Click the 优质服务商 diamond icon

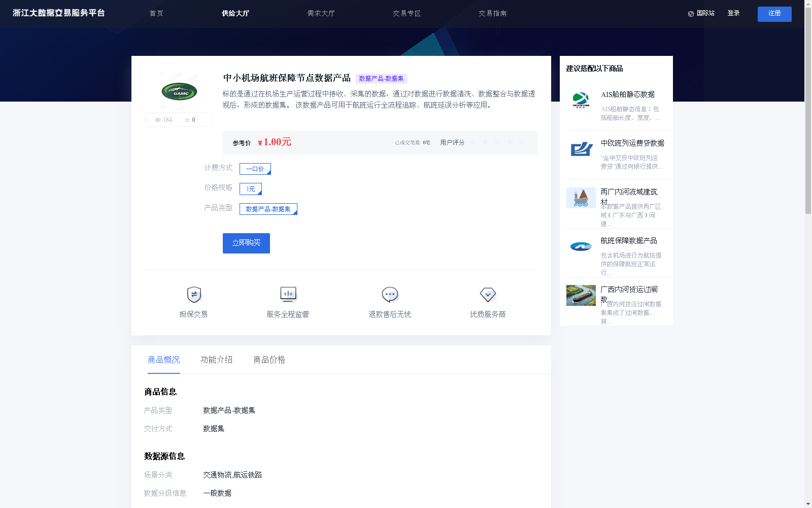point(488,295)
